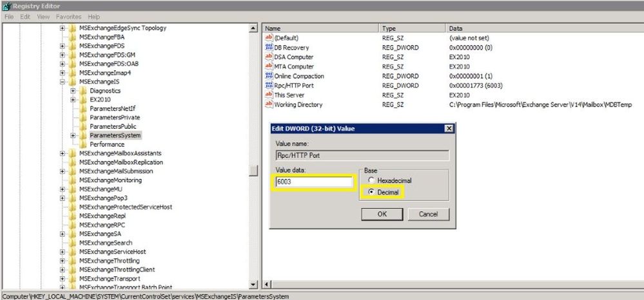
Task: Click the data value 0x00001773 (6003)
Action: click(476, 86)
